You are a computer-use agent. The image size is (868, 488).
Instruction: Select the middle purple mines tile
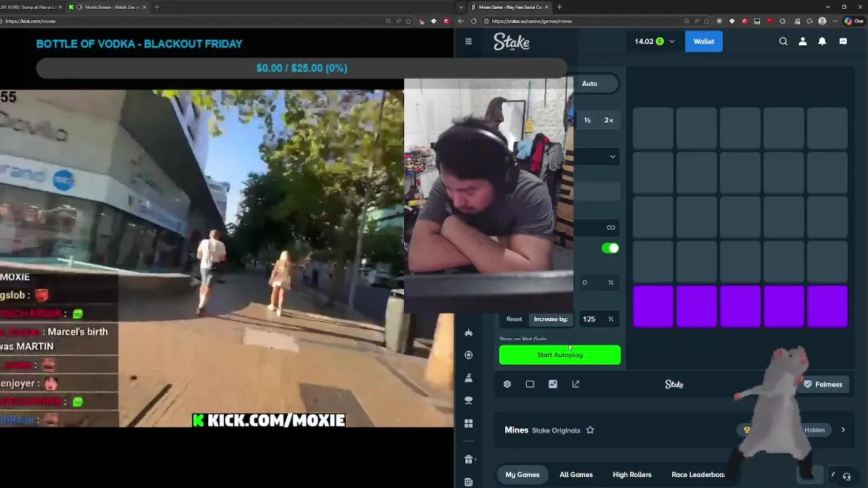tap(741, 306)
